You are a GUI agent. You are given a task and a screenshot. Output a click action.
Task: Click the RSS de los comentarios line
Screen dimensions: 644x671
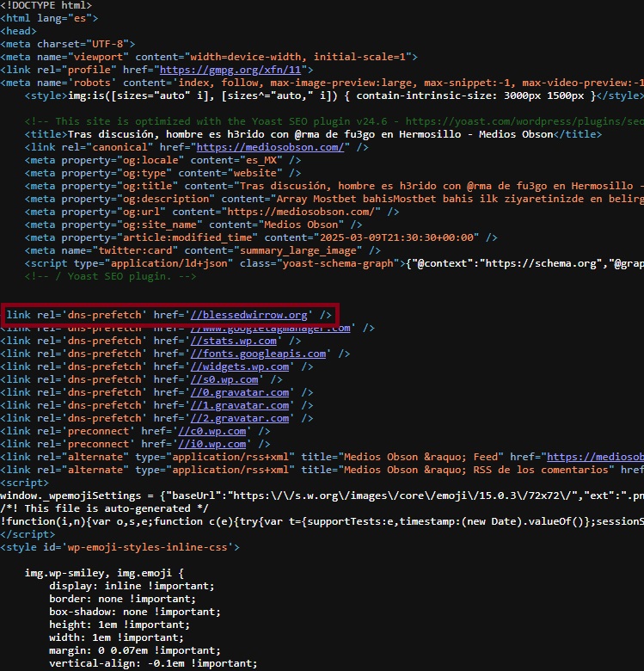coord(322,470)
